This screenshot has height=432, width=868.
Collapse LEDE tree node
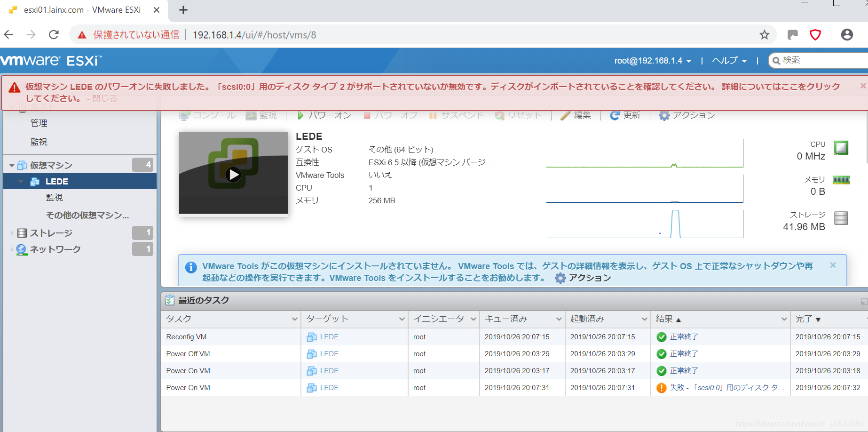coord(21,181)
